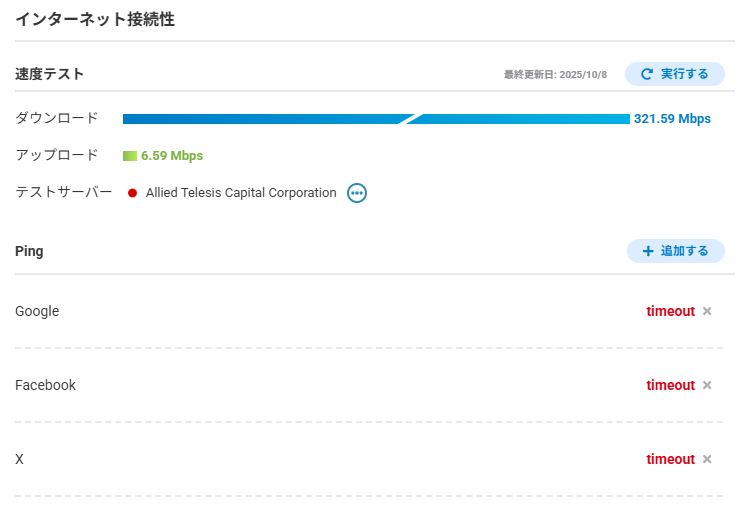Click the Allied Telesis Capital Corporation server name

coord(241,193)
